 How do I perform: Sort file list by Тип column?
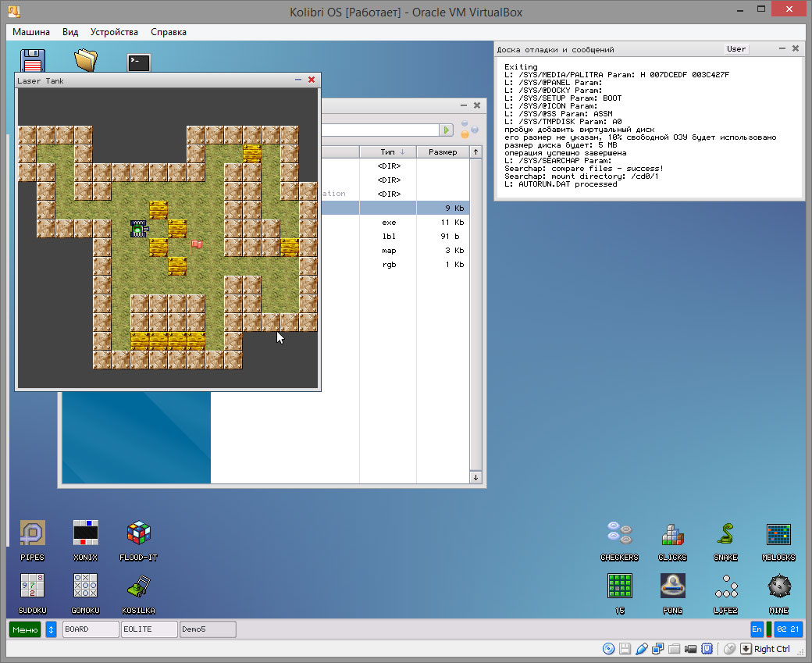tap(388, 151)
